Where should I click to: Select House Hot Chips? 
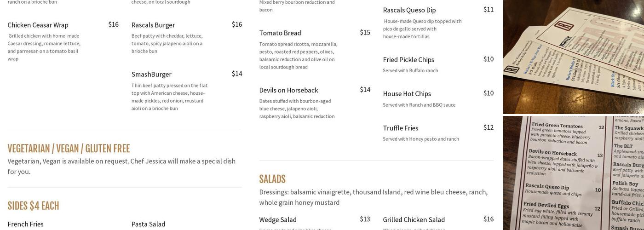click(407, 94)
